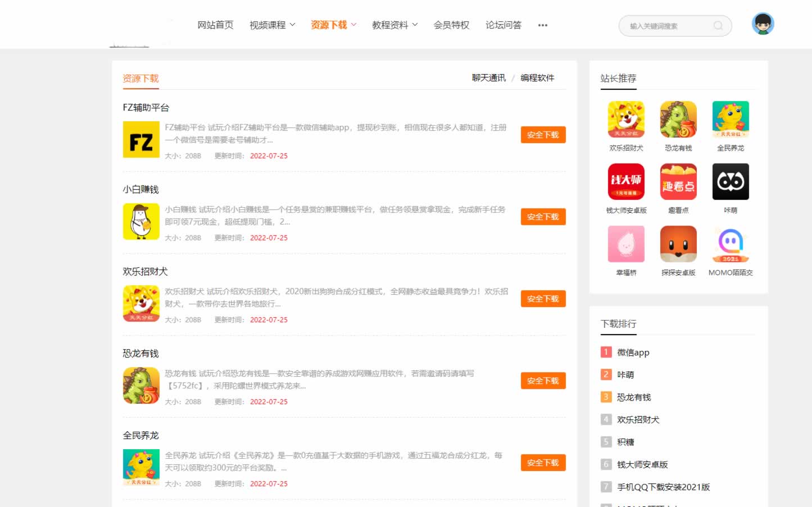Focus the keyword search input field
The width and height of the screenshot is (812, 507).
tap(666, 26)
